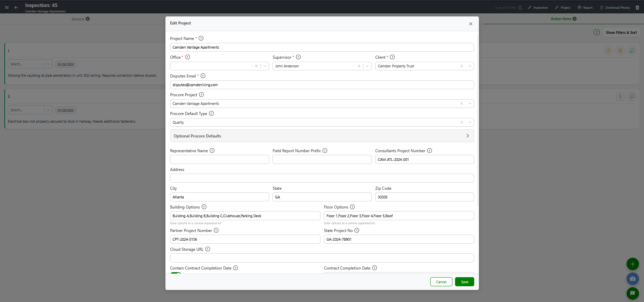Click Show Filters & Sort button
The image size is (644, 302).
[x=621, y=33]
